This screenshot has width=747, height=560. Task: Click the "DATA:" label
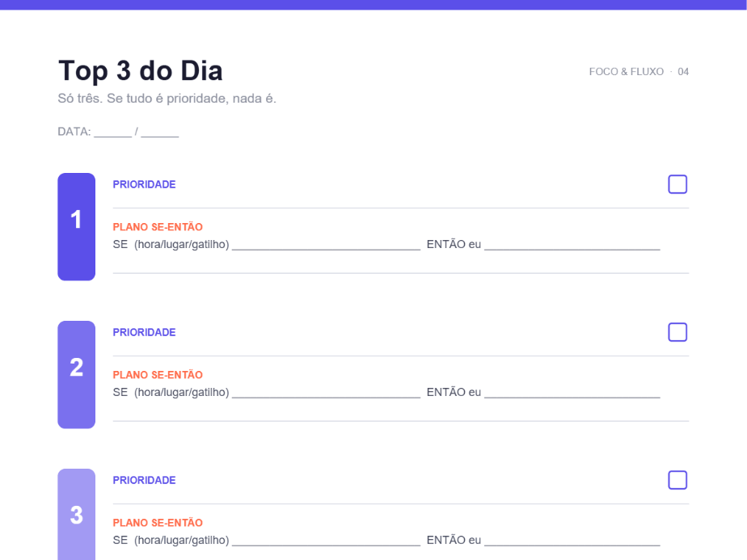[74, 132]
